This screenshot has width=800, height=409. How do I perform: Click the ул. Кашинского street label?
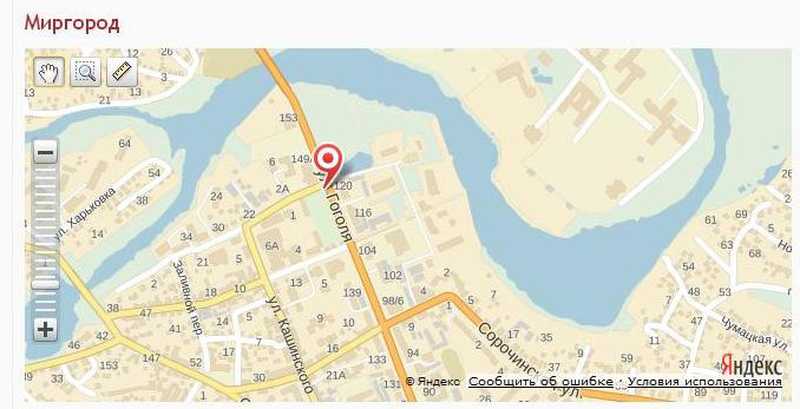[289, 344]
